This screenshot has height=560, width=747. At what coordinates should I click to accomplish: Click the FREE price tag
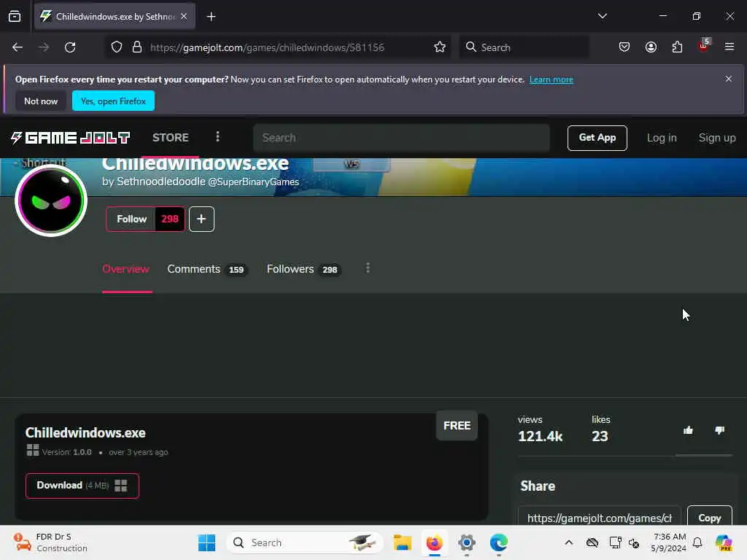click(x=457, y=426)
